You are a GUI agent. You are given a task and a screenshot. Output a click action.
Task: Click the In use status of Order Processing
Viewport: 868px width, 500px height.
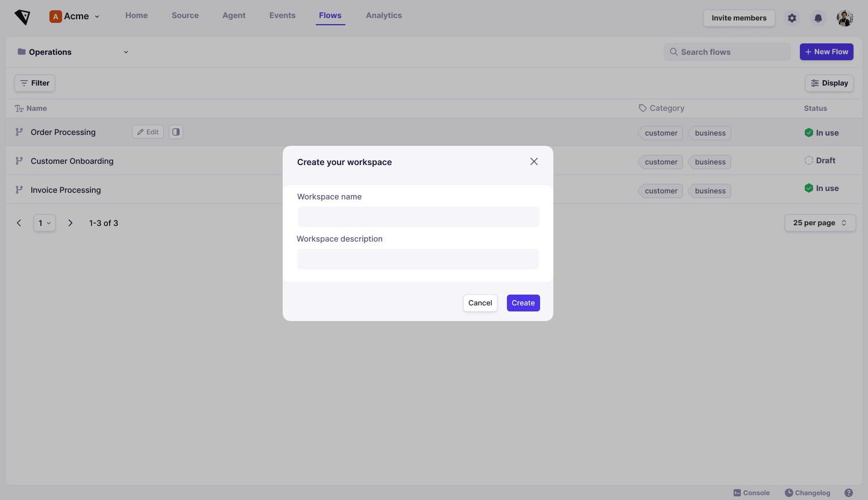pos(822,133)
